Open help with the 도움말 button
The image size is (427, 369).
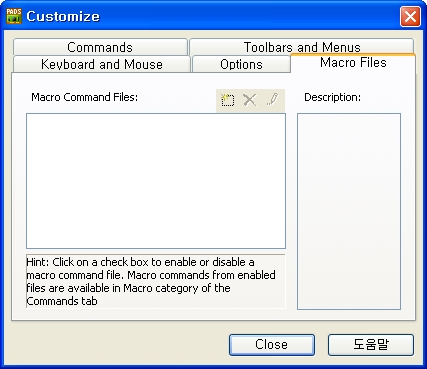pos(371,344)
